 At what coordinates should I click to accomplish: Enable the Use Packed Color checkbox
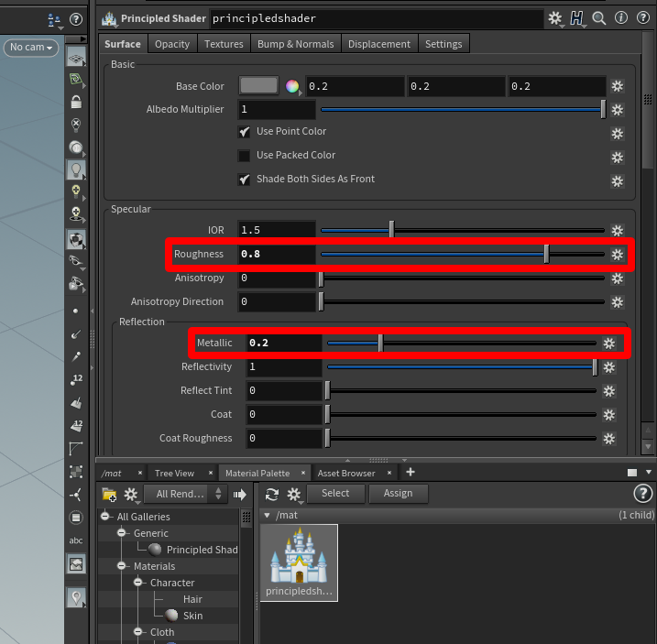[245, 156]
